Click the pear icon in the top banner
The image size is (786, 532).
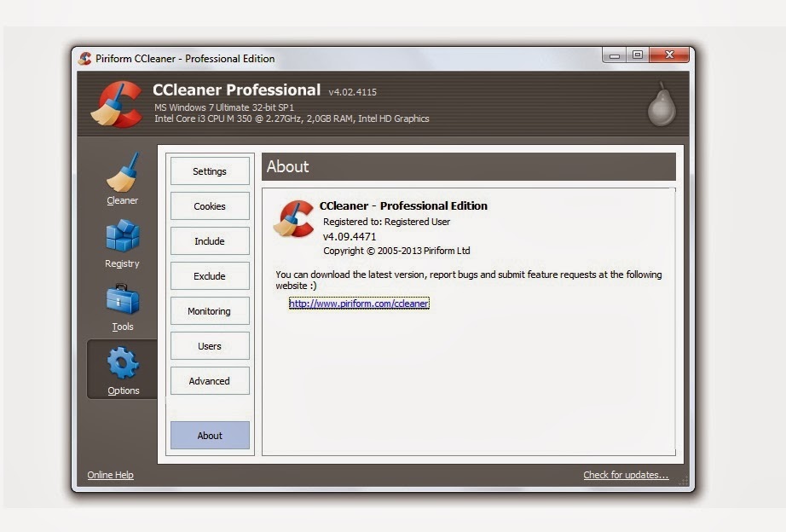[662, 104]
